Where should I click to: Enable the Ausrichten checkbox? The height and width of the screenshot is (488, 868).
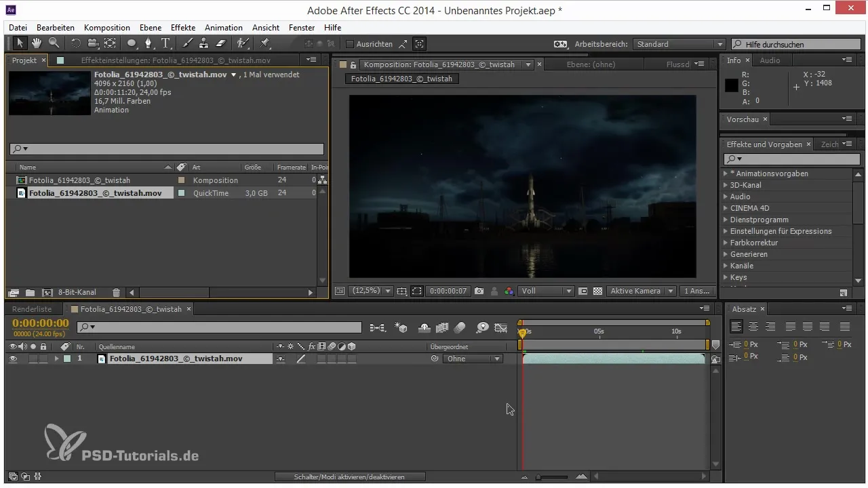click(x=350, y=44)
